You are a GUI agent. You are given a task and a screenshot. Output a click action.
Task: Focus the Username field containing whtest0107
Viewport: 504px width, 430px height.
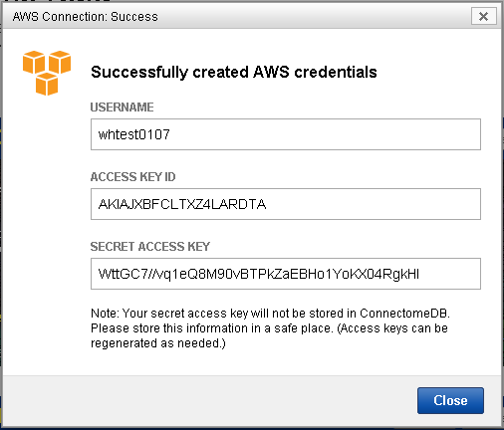pyautogui.click(x=286, y=134)
